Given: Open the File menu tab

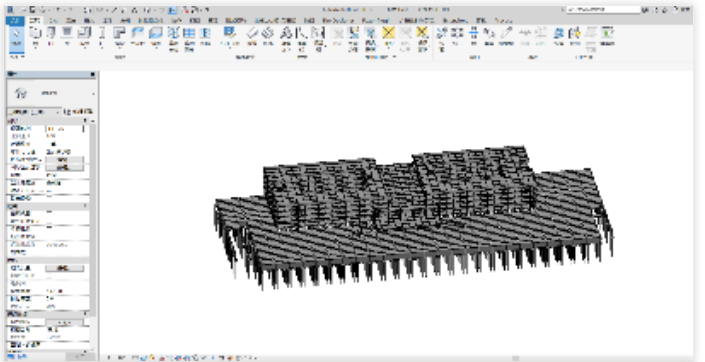Looking at the screenshot, I should click(x=15, y=20).
